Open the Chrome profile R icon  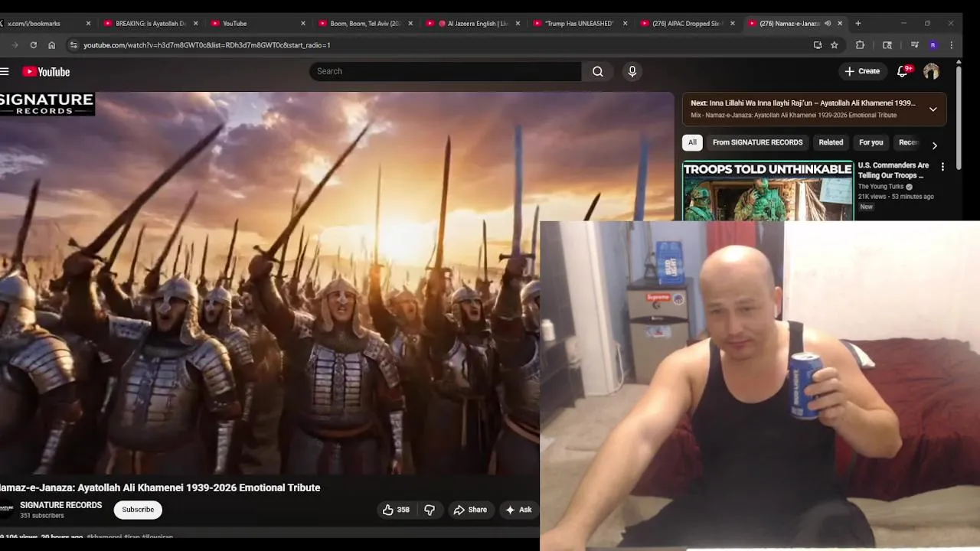click(933, 45)
